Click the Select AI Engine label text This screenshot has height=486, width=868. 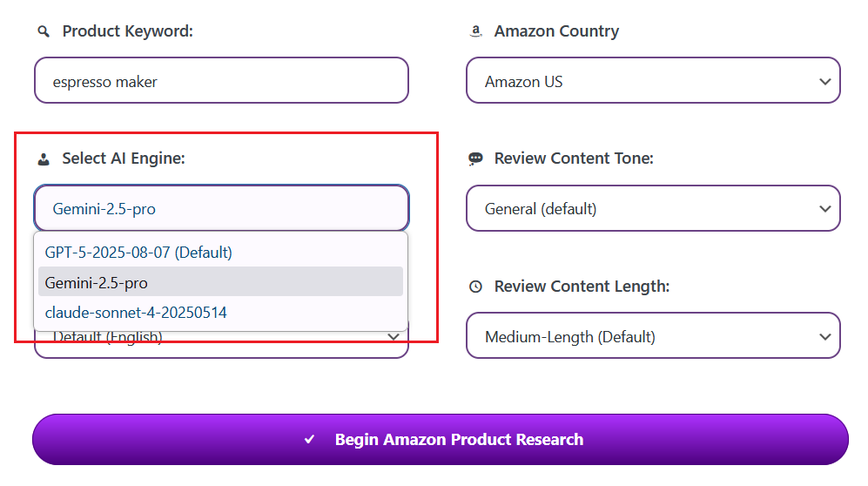tap(124, 159)
